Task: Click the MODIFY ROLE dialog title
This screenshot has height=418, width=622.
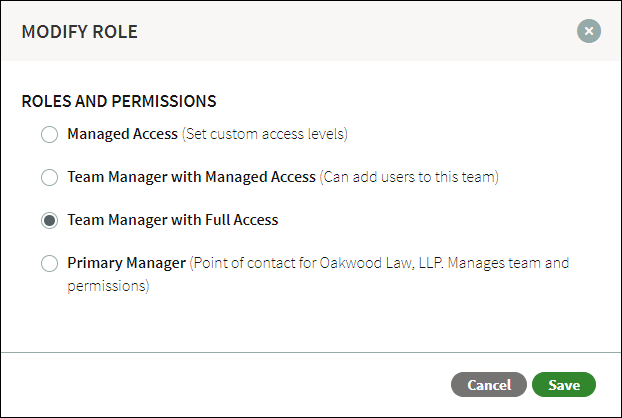Action: (80, 32)
